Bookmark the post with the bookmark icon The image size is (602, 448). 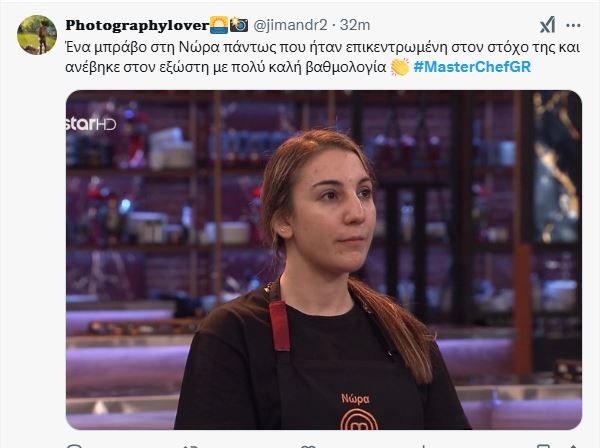[x=542, y=446]
